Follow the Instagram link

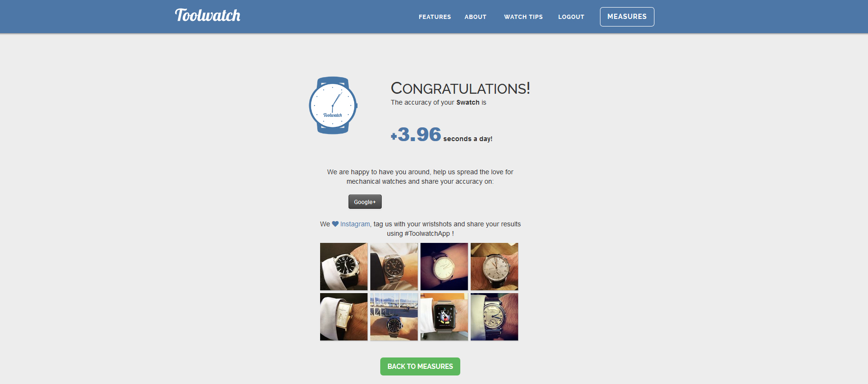click(x=355, y=224)
